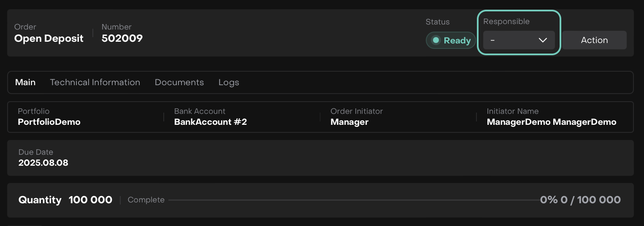
Task: Click the green dot in Ready status
Action: 436,40
